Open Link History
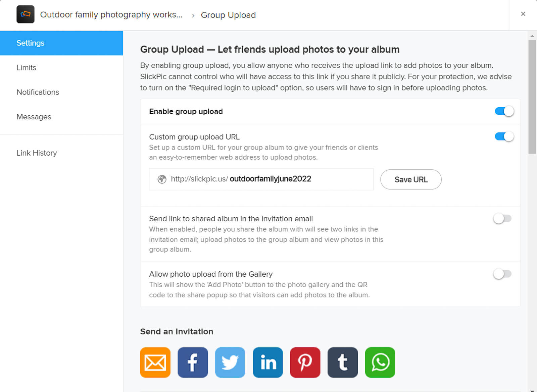The height and width of the screenshot is (392, 537). pyautogui.click(x=37, y=153)
